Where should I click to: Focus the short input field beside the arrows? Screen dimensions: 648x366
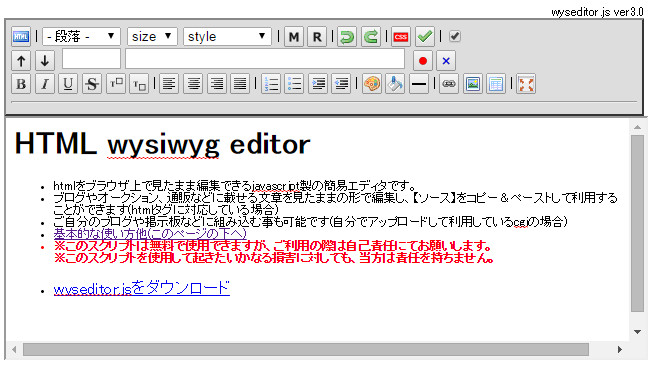click(x=91, y=59)
